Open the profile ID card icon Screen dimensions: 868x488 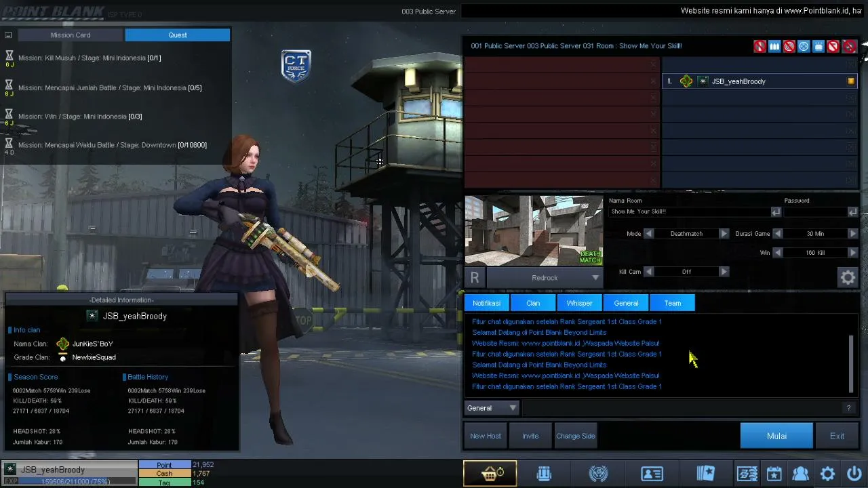pos(652,474)
